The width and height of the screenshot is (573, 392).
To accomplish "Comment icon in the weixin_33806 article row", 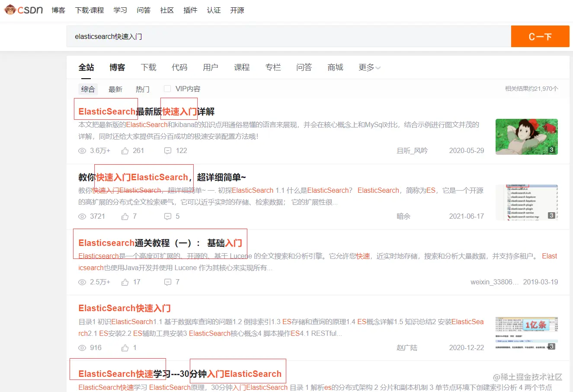I will point(168,282).
